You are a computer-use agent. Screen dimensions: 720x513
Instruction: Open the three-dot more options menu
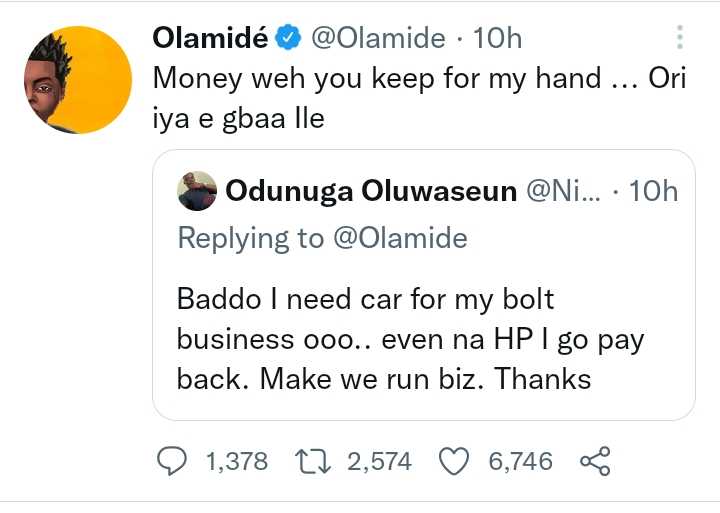681,38
